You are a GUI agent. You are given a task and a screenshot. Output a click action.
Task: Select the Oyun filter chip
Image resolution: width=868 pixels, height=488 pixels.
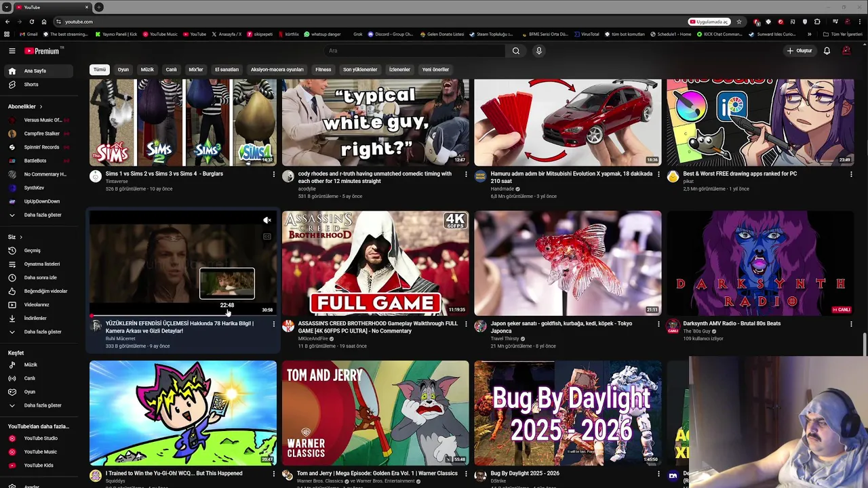coord(123,69)
